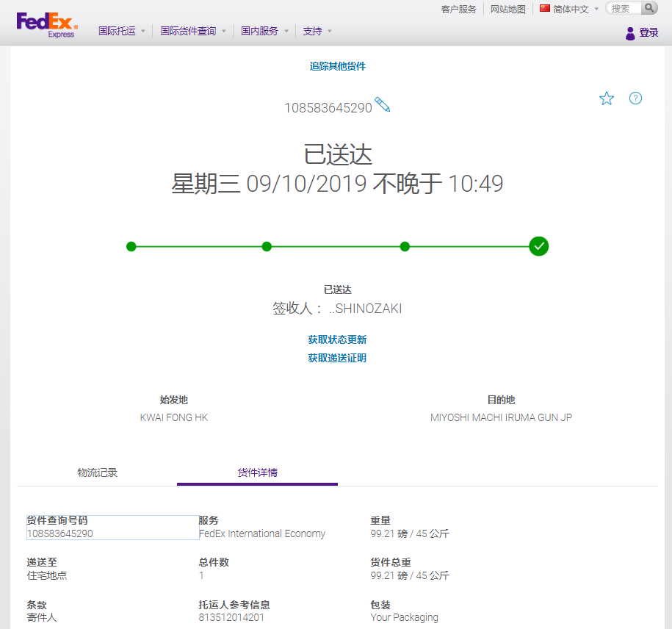Click service value FedEx International Economy

[x=262, y=533]
